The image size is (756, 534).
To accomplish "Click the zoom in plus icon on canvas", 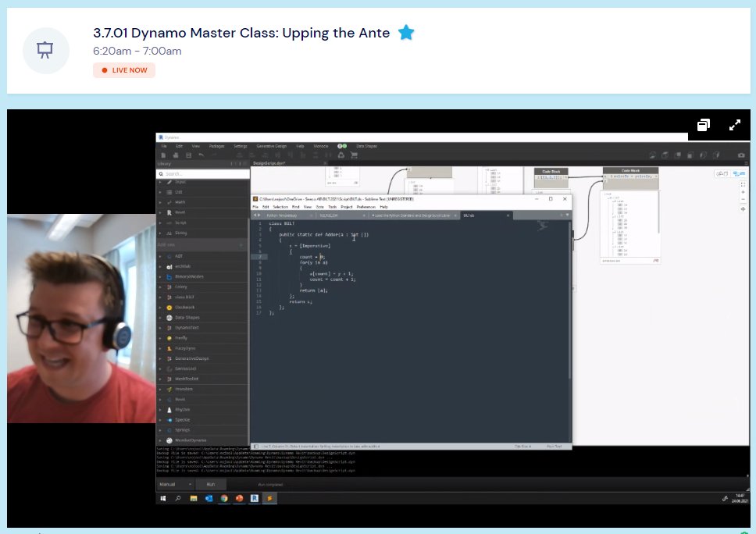I will click(743, 192).
